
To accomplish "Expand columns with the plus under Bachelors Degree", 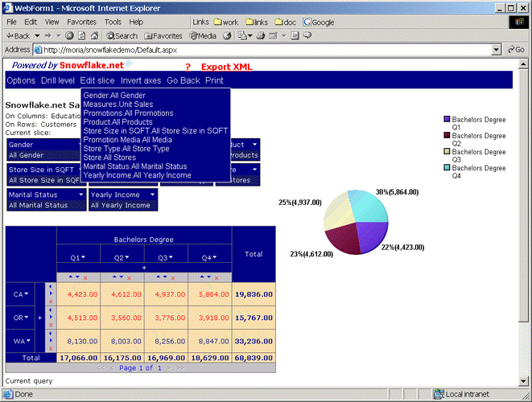I will pyautogui.click(x=144, y=268).
